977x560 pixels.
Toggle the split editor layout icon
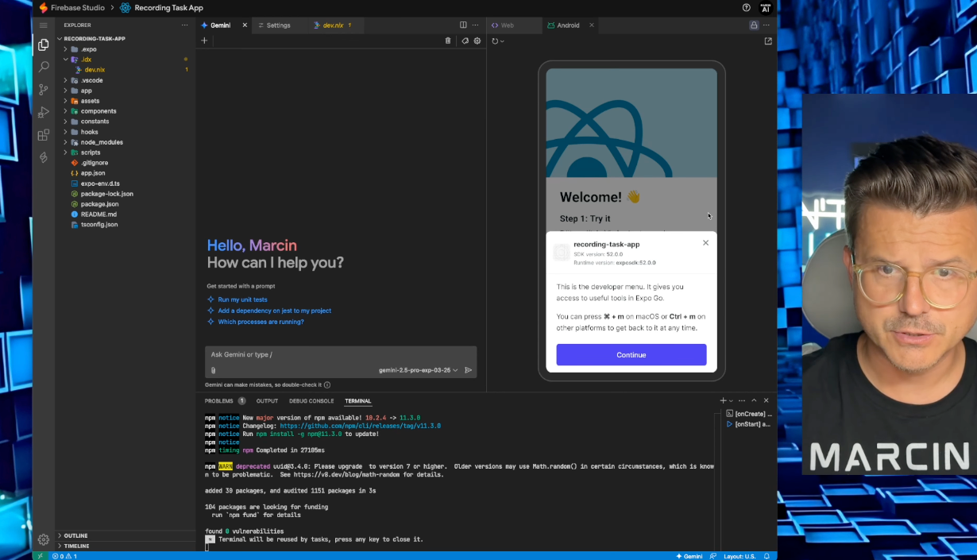tap(461, 25)
